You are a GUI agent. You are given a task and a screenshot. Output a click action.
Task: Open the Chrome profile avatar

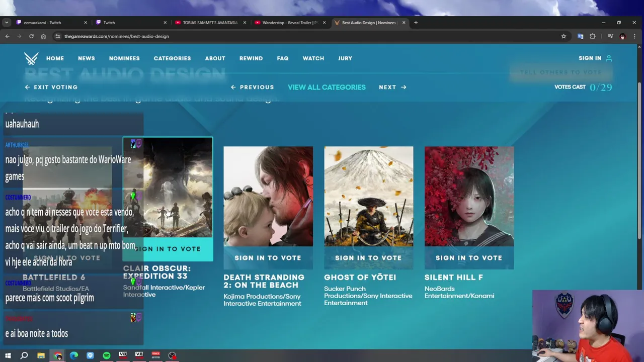pos(622,36)
